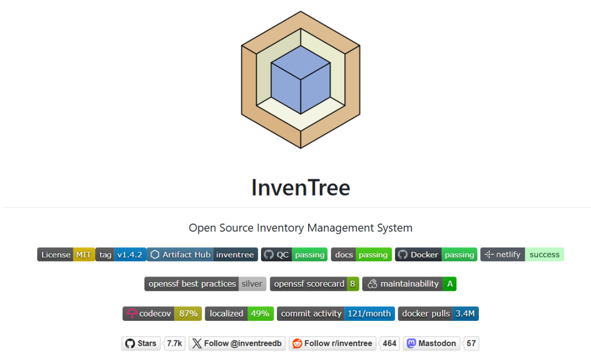Click the X logo icon
Screen dimensions: 591x364
coord(197,343)
